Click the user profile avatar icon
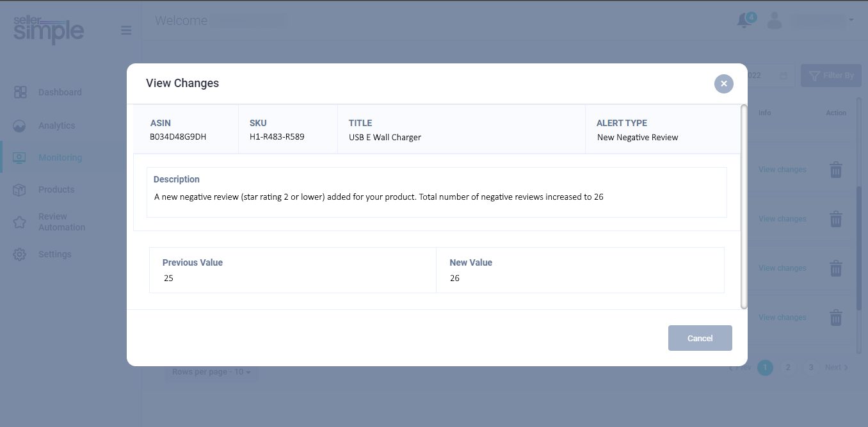 coord(775,20)
